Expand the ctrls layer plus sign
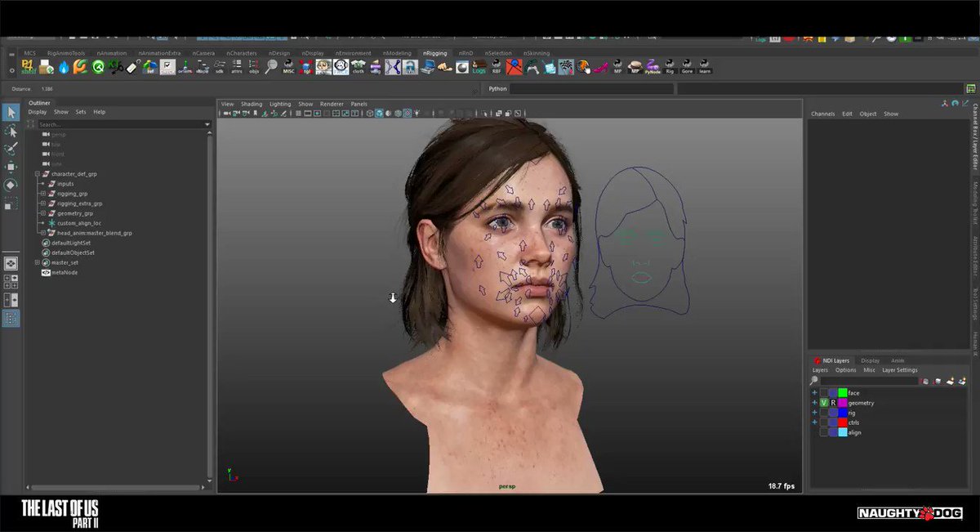The height and width of the screenshot is (532, 980). (x=814, y=422)
